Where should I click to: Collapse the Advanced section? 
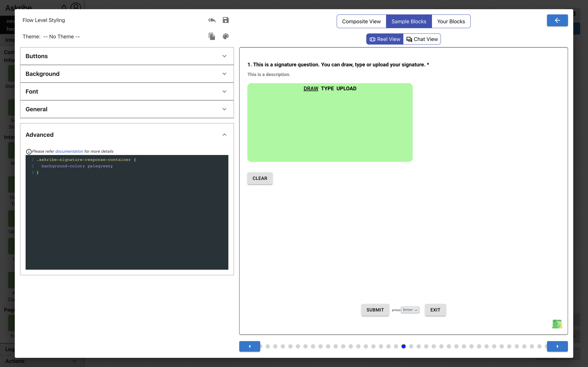pyautogui.click(x=224, y=135)
